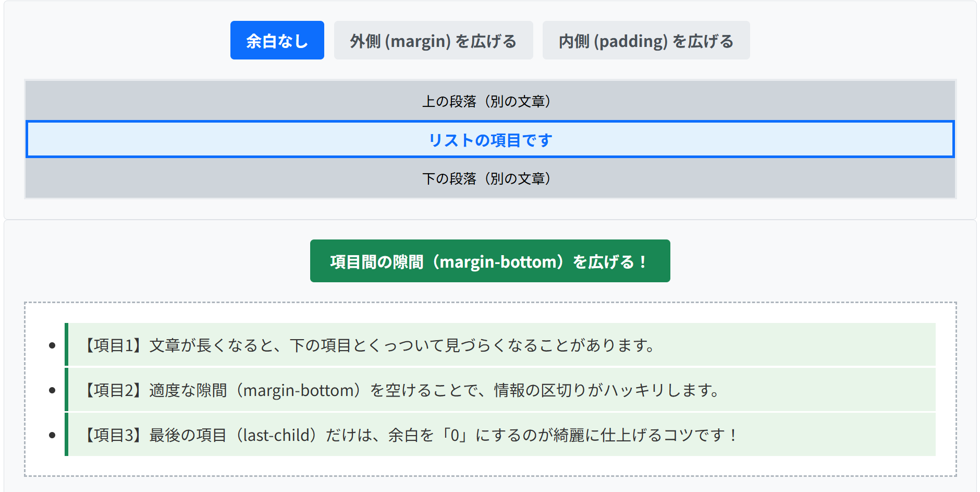Choose 内側 (padding) を広げる option
Viewport: 980px width, 492px height.
point(646,41)
